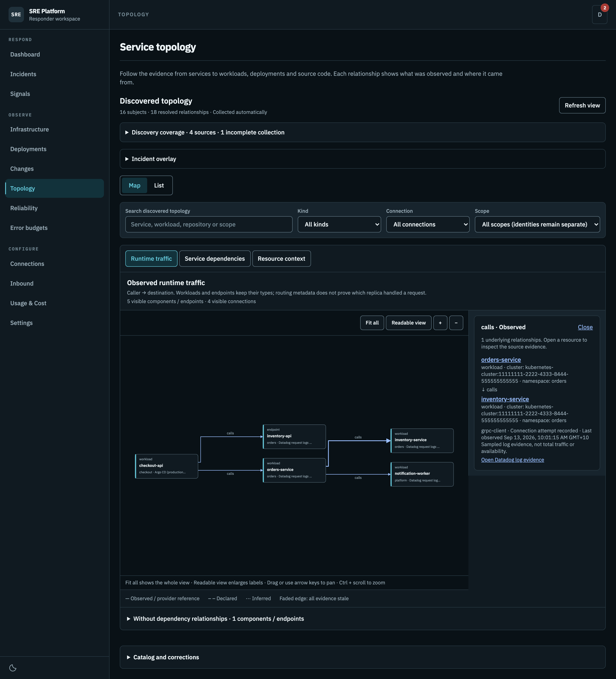Click the Declared legend entry
Viewport: 616px width, 679px height.
click(x=222, y=599)
